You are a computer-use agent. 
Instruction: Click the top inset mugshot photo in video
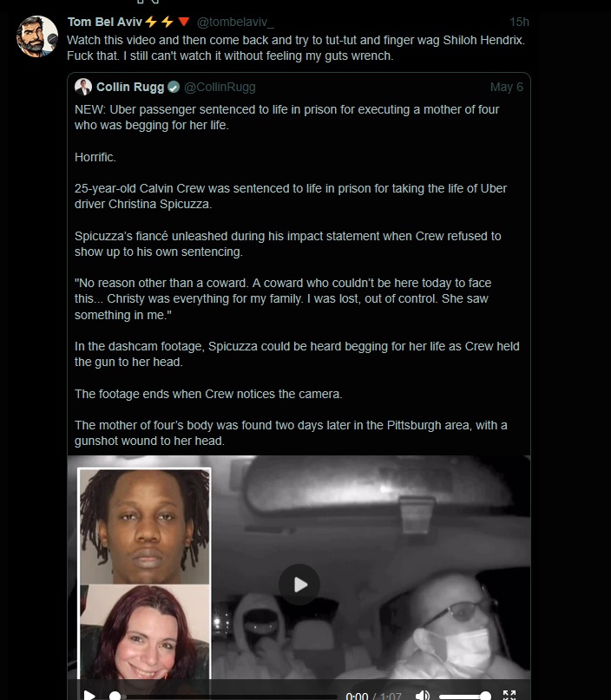(144, 526)
